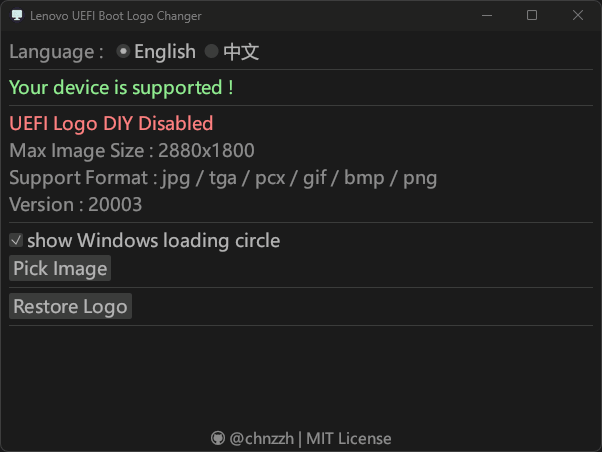Click the window title 'Lenovo UEFI Boot Logo Changer'
This screenshot has height=452, width=602.
(x=116, y=16)
